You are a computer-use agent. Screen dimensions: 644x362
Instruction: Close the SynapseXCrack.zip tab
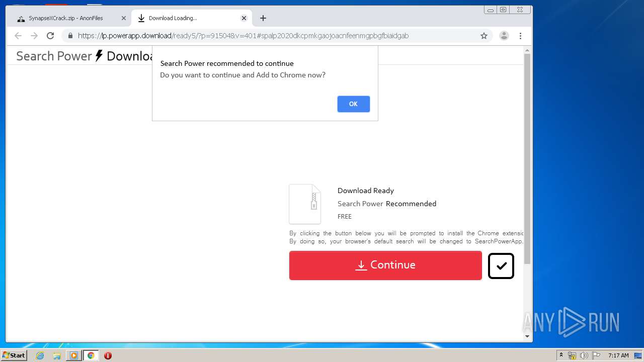pyautogui.click(x=123, y=18)
